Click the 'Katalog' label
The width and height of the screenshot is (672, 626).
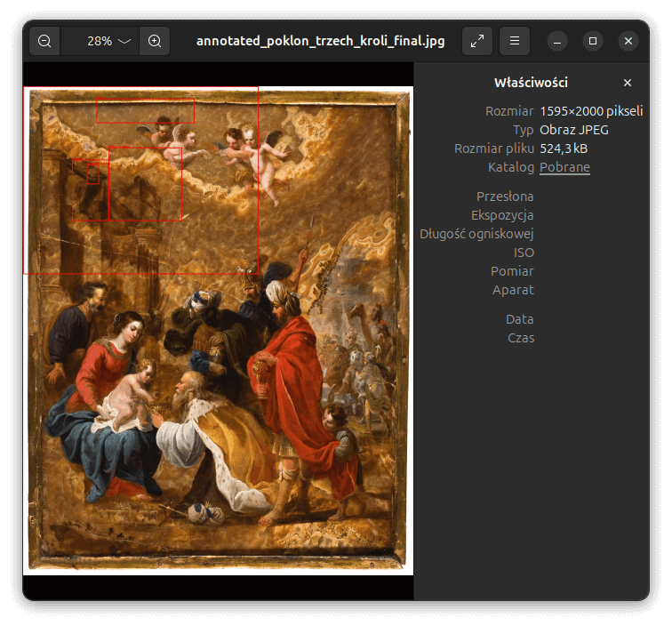(x=511, y=167)
